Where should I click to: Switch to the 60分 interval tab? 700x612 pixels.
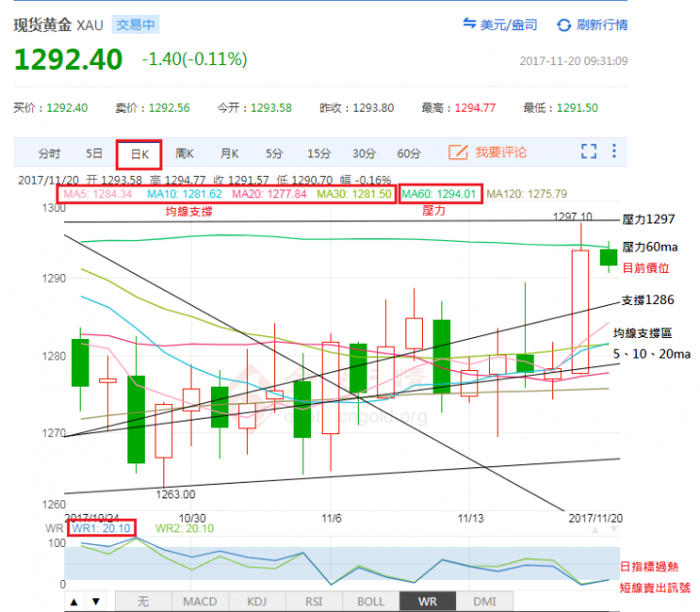point(409,153)
